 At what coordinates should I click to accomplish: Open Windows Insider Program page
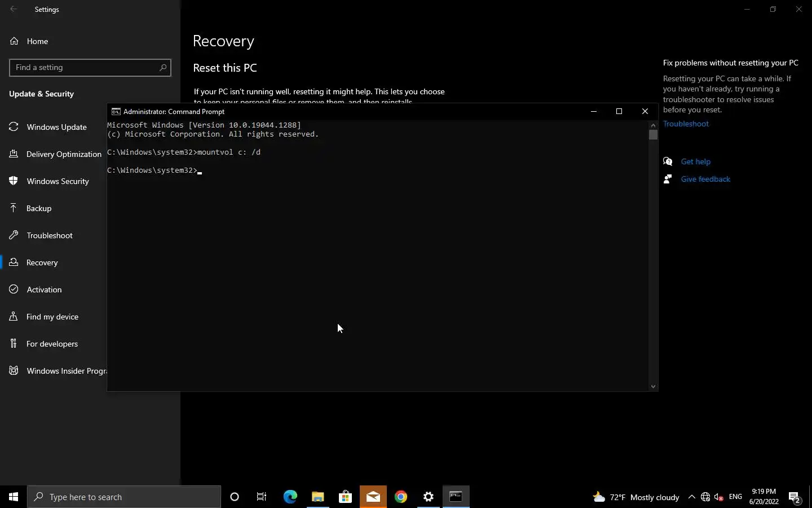[x=56, y=371]
